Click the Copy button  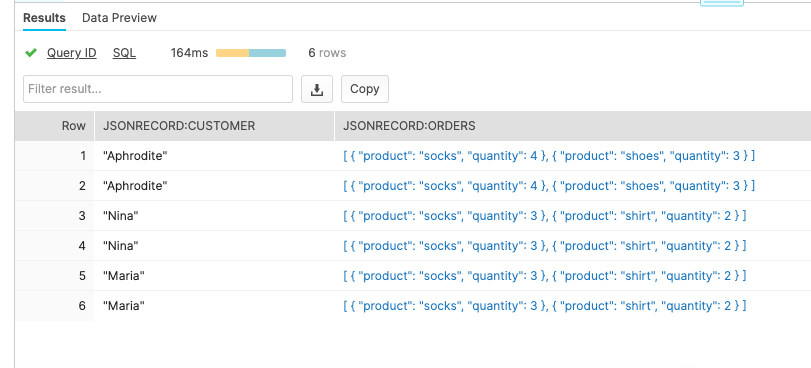point(365,89)
